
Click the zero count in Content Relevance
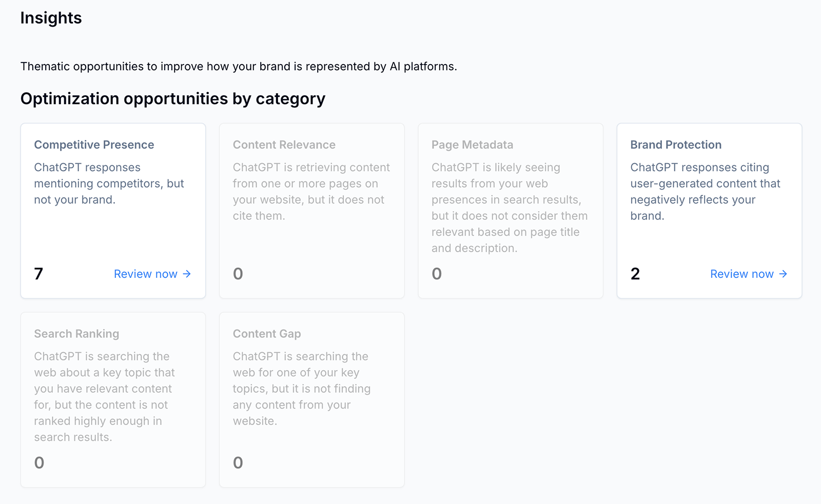pyautogui.click(x=238, y=274)
